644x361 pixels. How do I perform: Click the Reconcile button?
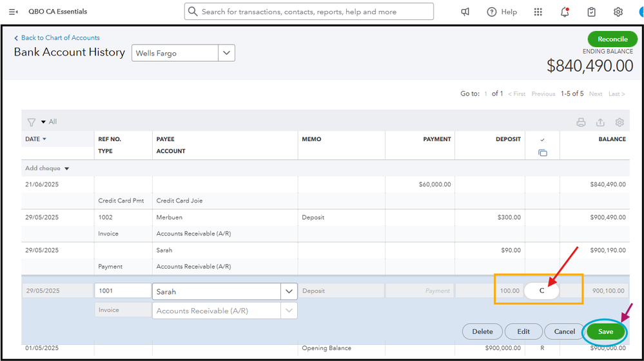(612, 39)
